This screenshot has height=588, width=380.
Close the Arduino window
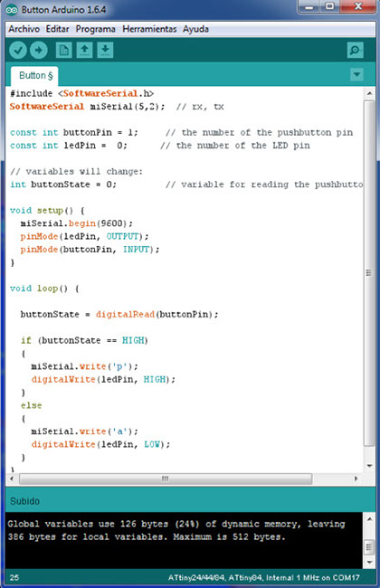click(357, 6)
